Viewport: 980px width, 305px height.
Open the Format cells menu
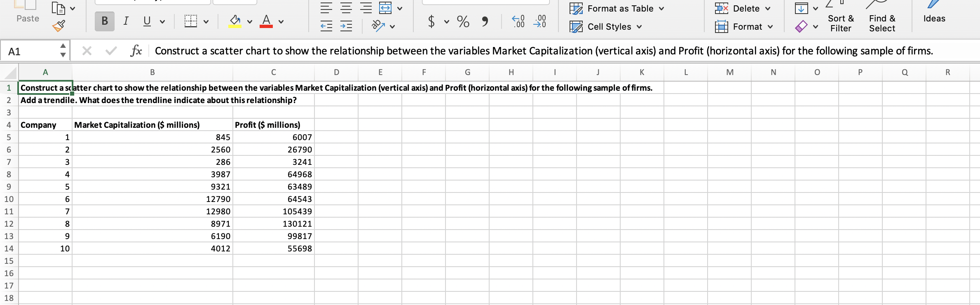[744, 26]
